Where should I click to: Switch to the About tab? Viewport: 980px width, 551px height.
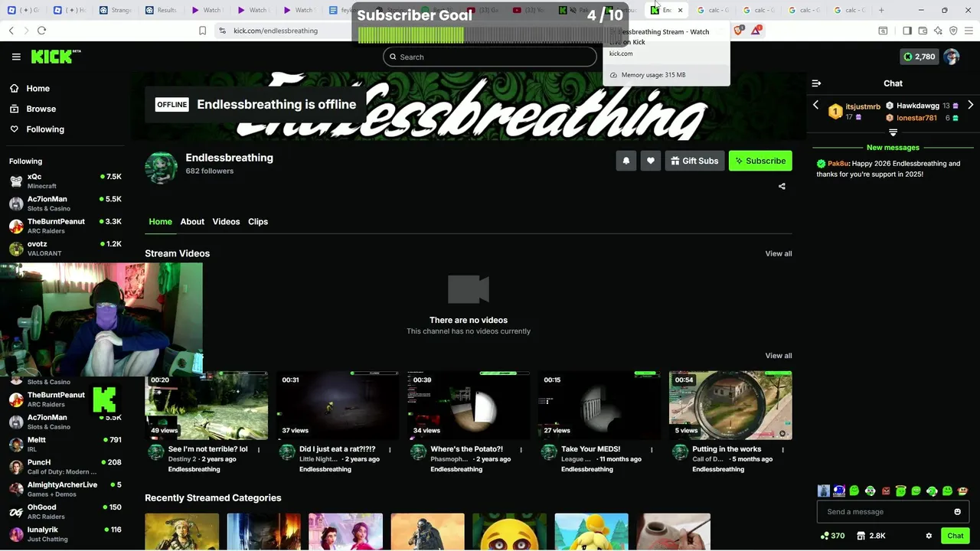(192, 221)
